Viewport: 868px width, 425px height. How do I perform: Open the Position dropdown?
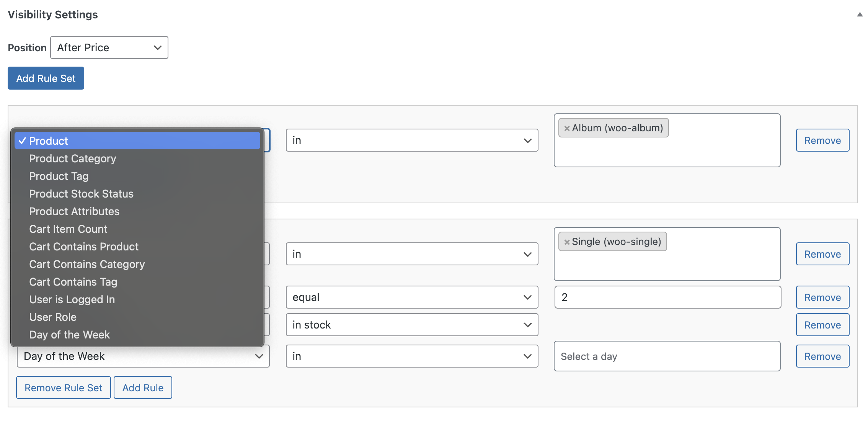(x=109, y=47)
